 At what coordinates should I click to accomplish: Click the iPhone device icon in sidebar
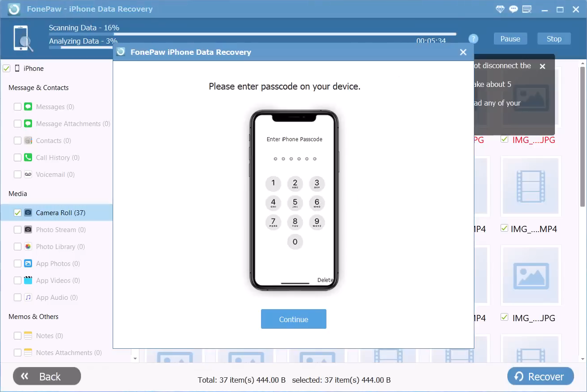[x=17, y=69]
